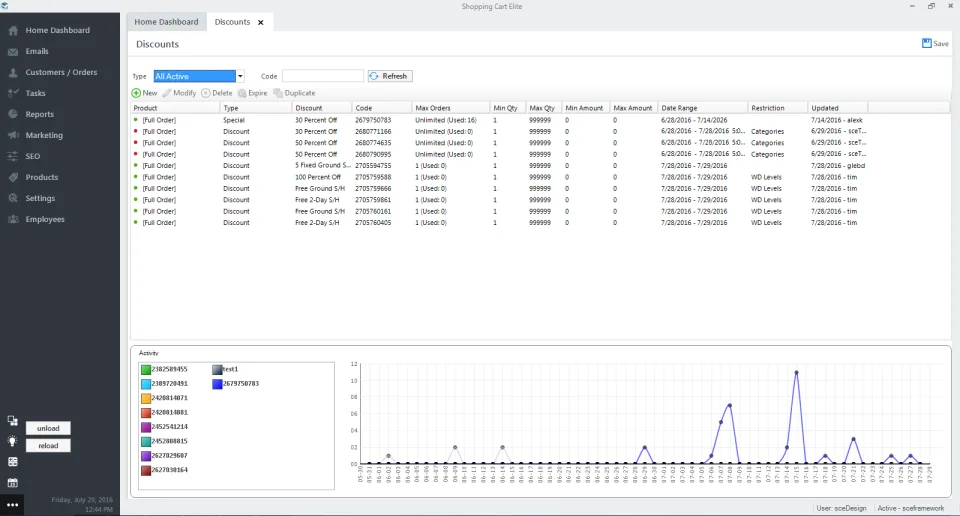Switch to the Home Dashboard tab
Screen dimensions: 960x516
point(167,22)
